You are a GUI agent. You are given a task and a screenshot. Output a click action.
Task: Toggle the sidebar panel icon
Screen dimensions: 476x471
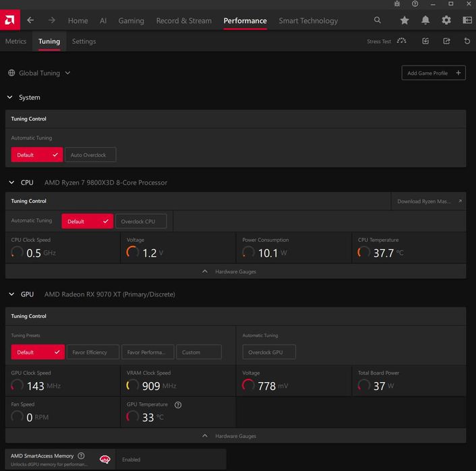[467, 20]
